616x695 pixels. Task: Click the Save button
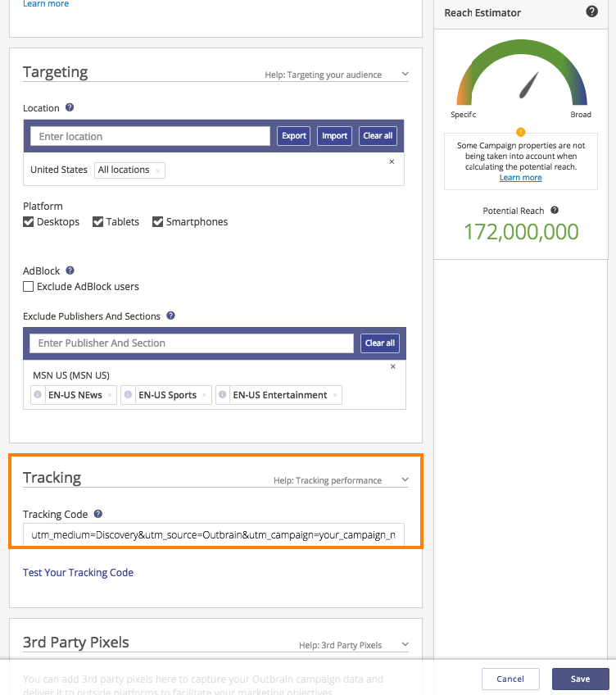[580, 679]
